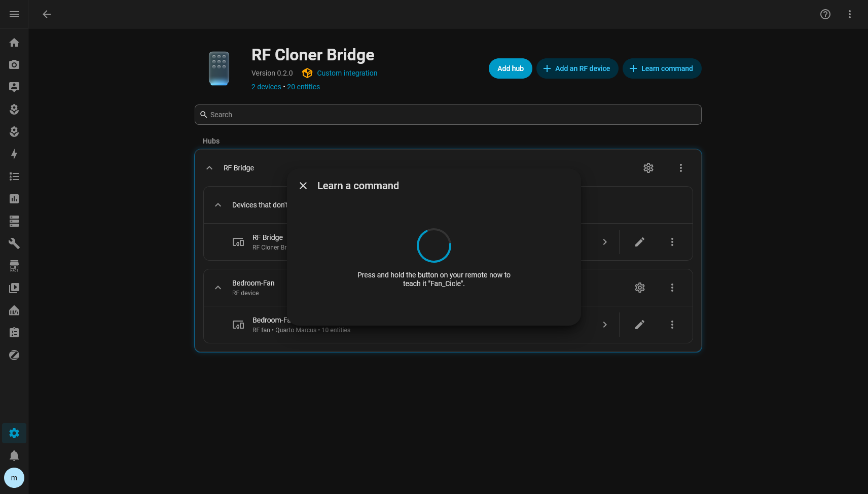Focus the Search field
The image size is (868, 494).
click(448, 115)
